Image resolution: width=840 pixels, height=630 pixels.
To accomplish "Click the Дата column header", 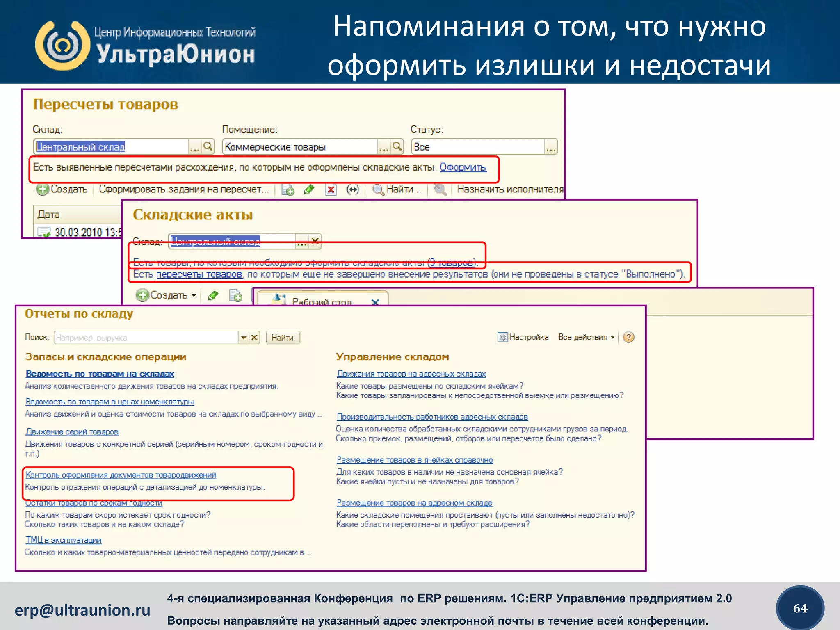I will pyautogui.click(x=77, y=215).
